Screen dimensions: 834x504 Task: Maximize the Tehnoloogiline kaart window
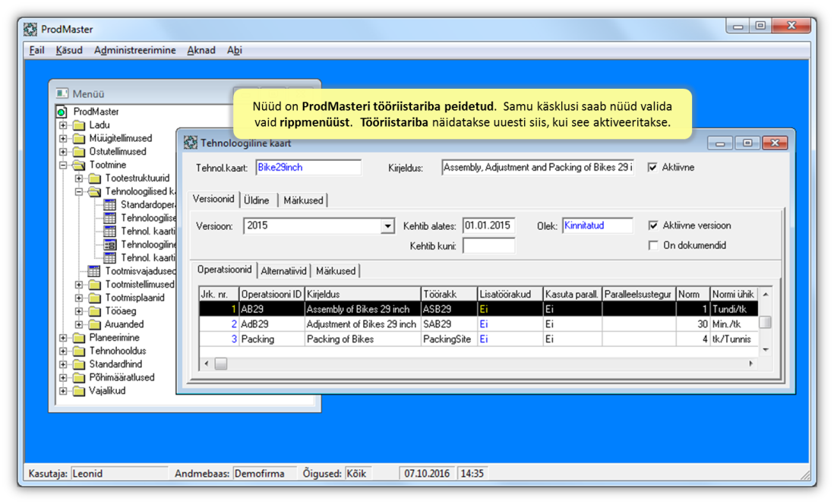pos(747,143)
